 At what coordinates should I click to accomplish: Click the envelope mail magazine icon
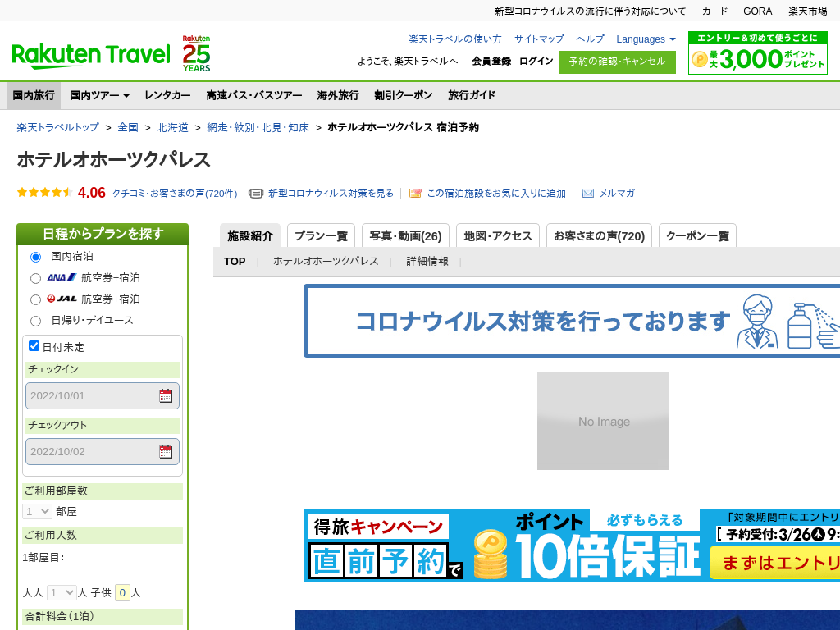587,194
